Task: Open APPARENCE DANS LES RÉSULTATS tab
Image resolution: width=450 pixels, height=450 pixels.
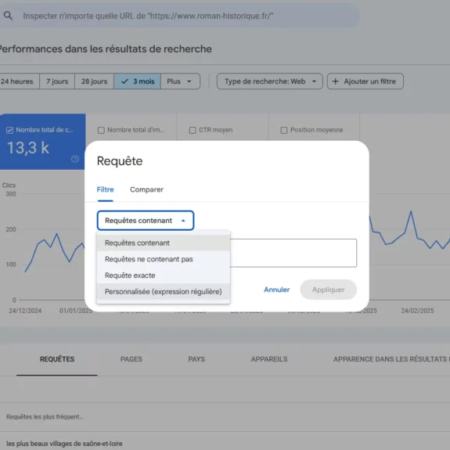Action: pyautogui.click(x=391, y=359)
